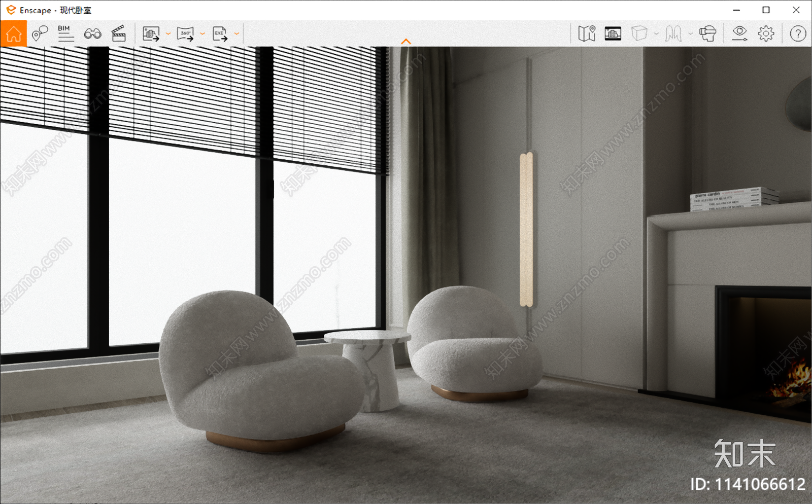
Task: Open the Video Editor clapperboard
Action: pos(119,34)
